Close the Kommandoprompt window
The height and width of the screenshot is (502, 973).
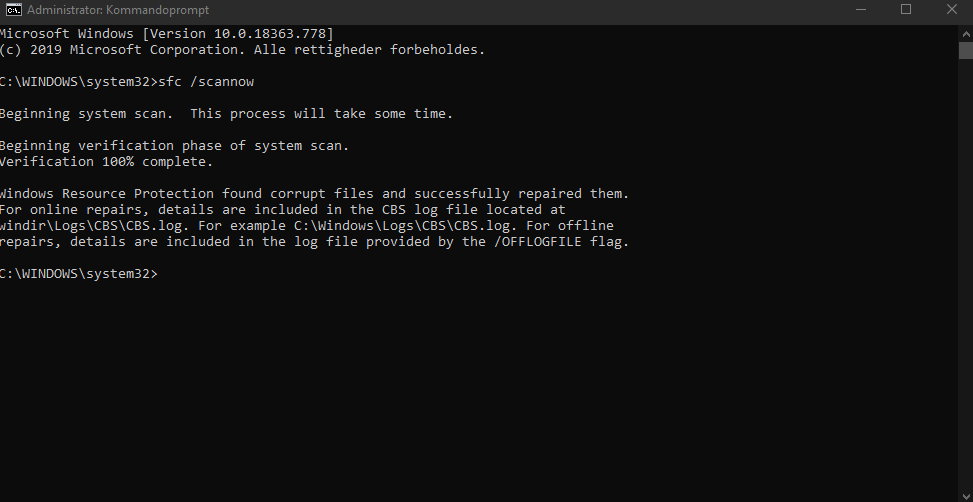(x=951, y=9)
